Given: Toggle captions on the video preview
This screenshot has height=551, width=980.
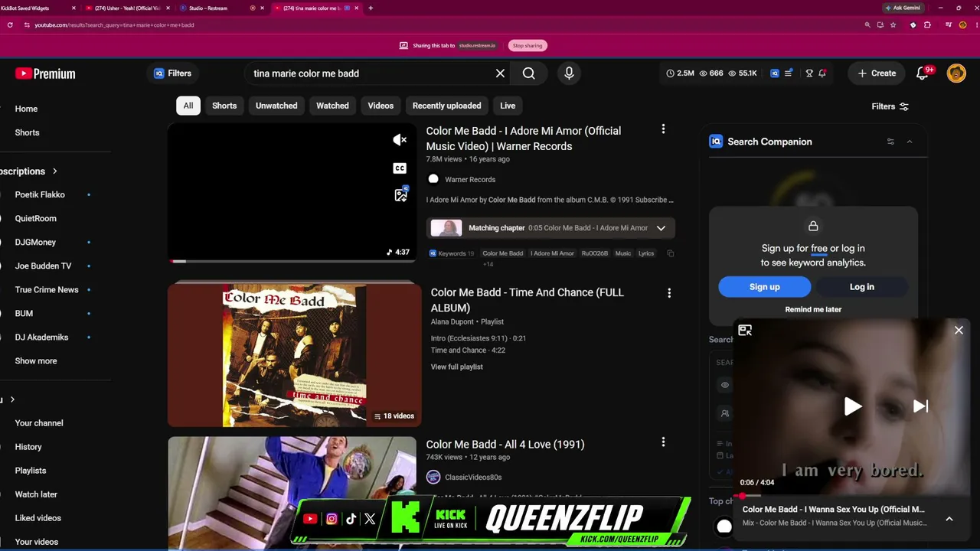Looking at the screenshot, I should click(400, 168).
